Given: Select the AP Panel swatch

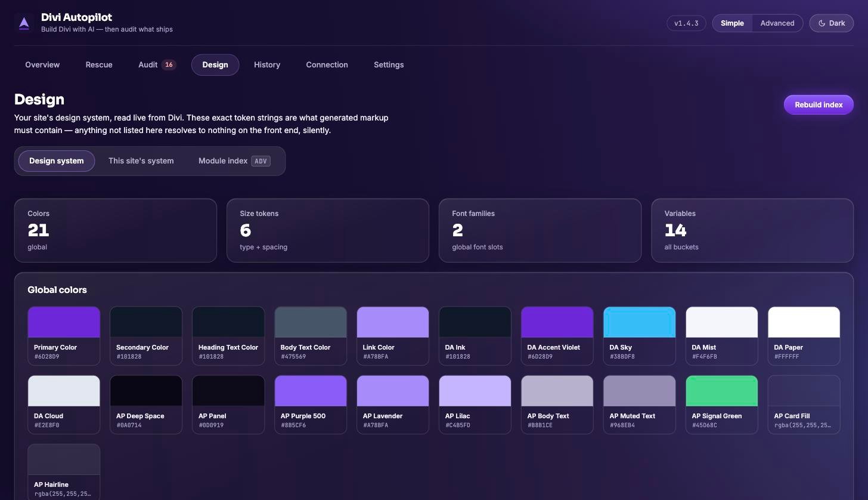Looking at the screenshot, I should [x=228, y=405].
